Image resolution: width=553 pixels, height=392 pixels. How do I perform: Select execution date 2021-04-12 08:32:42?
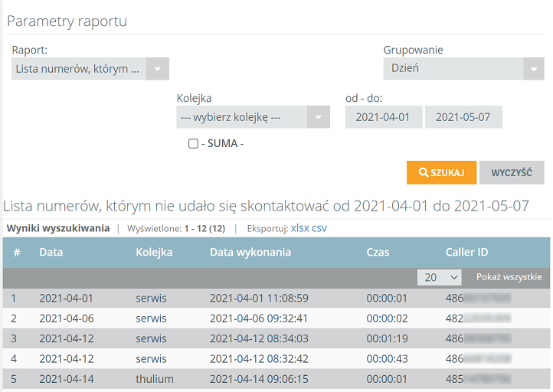259,359
